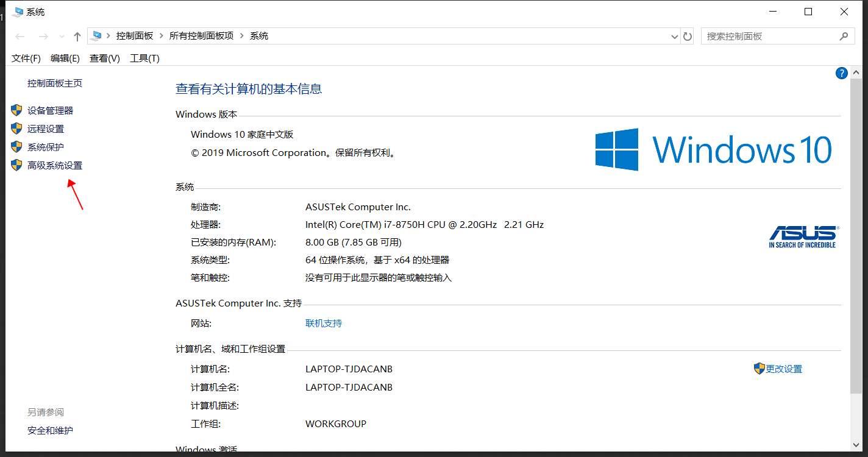
Task: Open the 工具(T) menu
Action: pos(145,58)
